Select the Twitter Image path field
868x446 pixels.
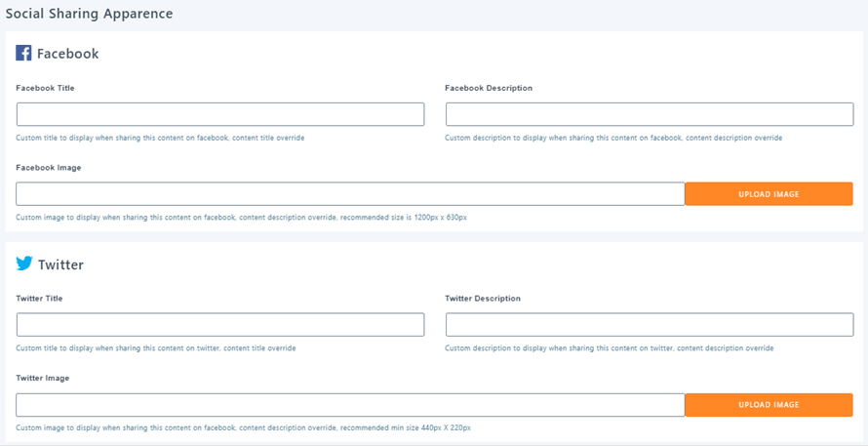(350, 405)
